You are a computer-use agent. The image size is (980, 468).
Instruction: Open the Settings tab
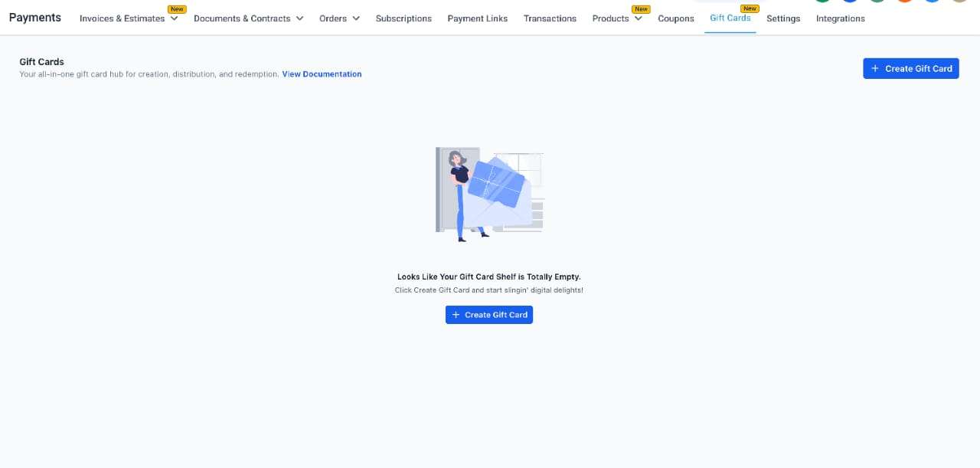click(783, 18)
